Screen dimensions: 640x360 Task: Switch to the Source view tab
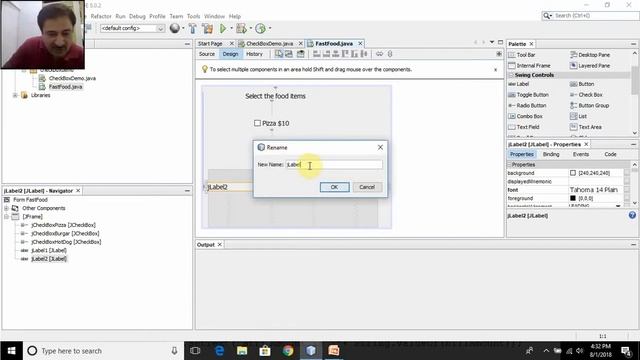coord(207,54)
